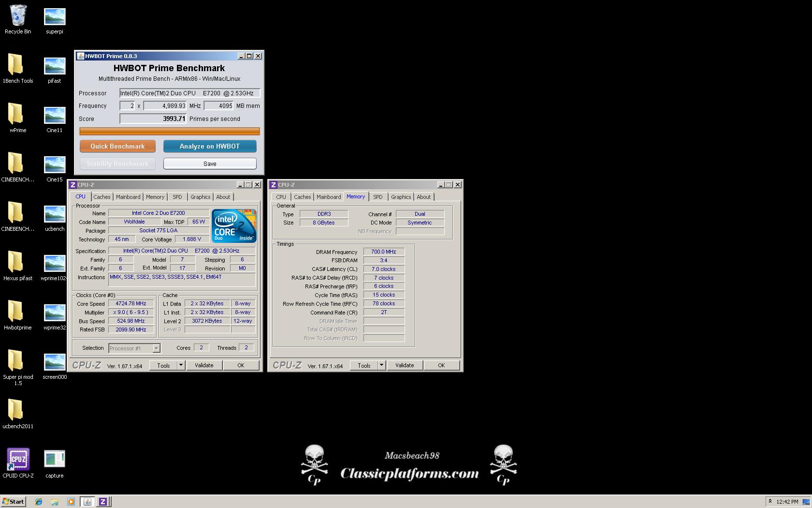812x508 pixels.
Task: Click Validate in the right CPU-Z window
Action: tap(405, 365)
